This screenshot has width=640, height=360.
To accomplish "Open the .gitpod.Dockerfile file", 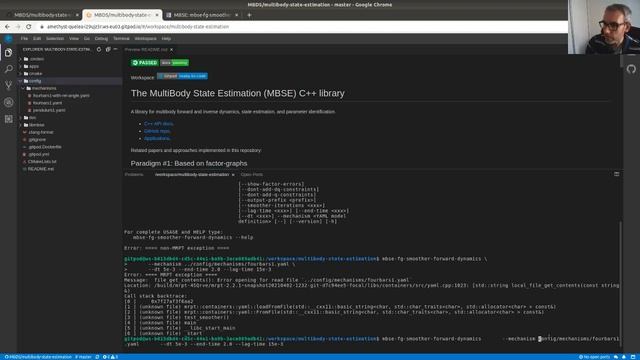I will point(45,147).
